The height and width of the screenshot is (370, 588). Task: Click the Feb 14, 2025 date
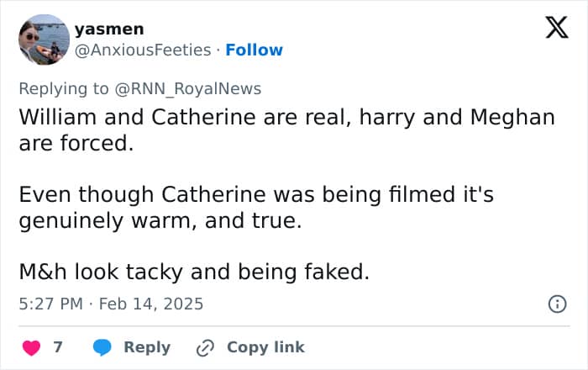coord(151,304)
